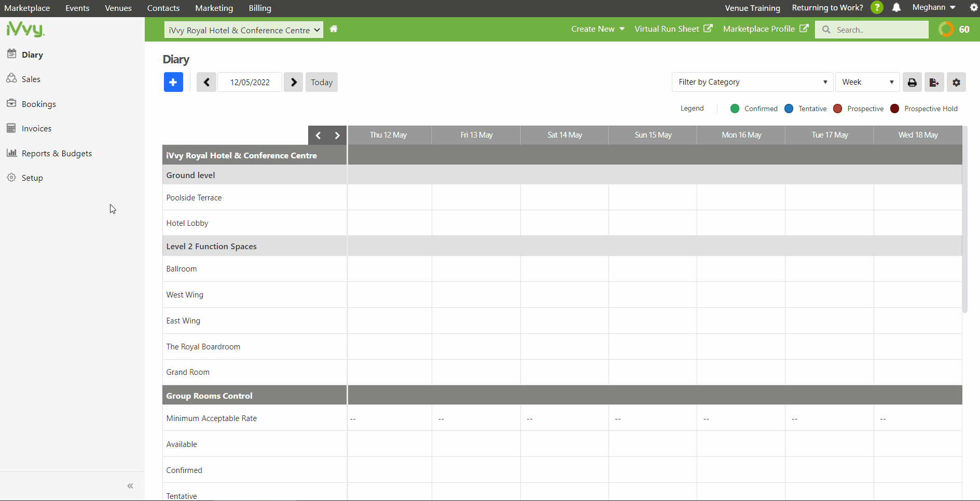Open notifications bell icon

click(896, 8)
